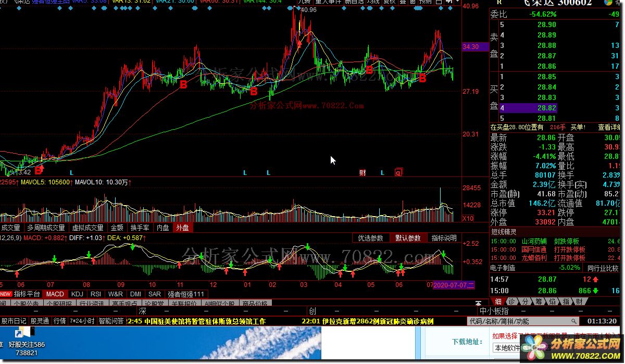Open the 股灵通 status bar item
625x364 pixels.
pyautogui.click(x=40, y=321)
